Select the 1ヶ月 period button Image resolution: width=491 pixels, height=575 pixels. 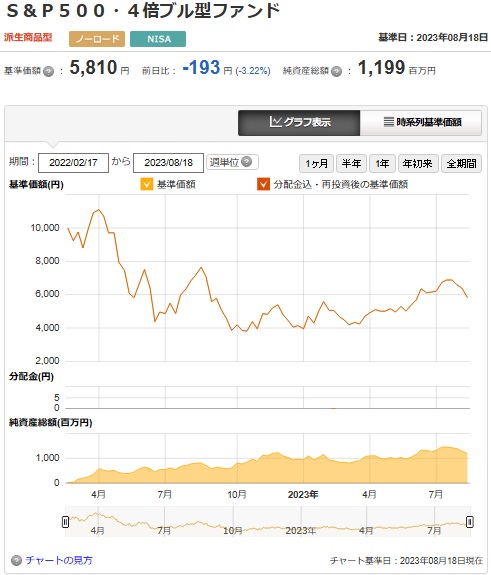(316, 163)
